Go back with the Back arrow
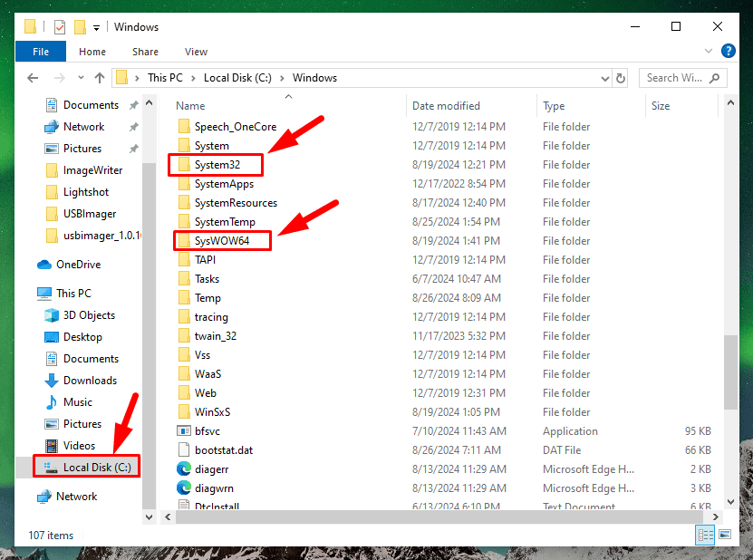Image resolution: width=753 pixels, height=560 pixels. [33, 78]
